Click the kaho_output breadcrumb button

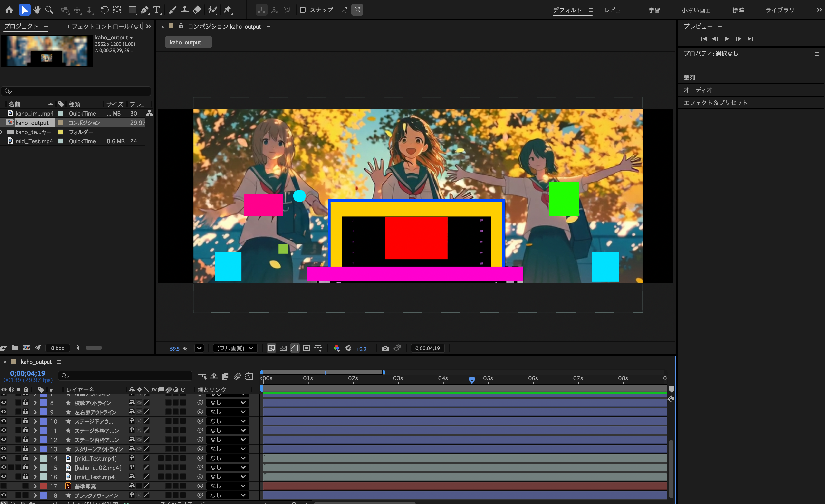[188, 42]
